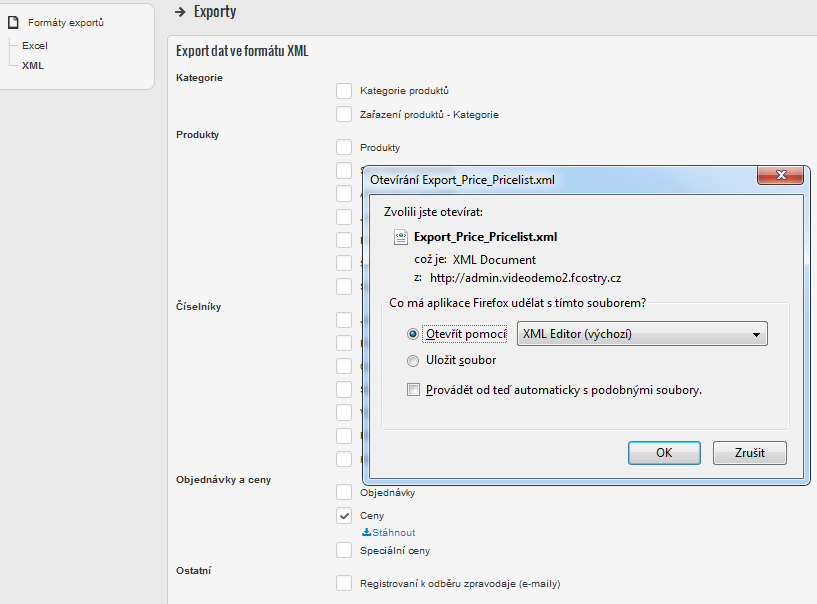817x604 pixels.
Task: Click the XML file icon in dialog
Action: pos(401,237)
